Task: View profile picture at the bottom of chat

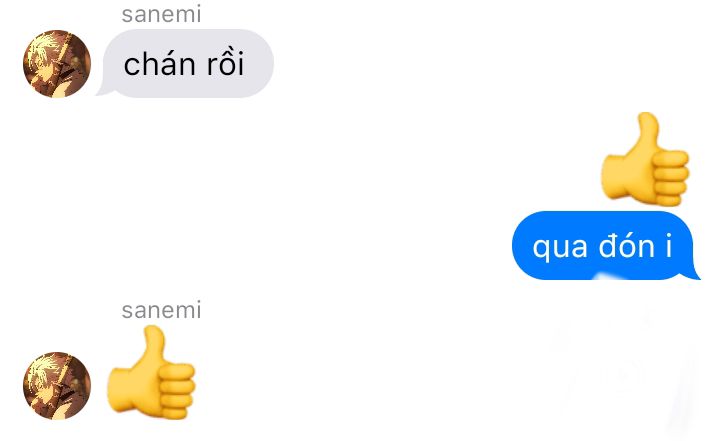Action: click(57, 386)
